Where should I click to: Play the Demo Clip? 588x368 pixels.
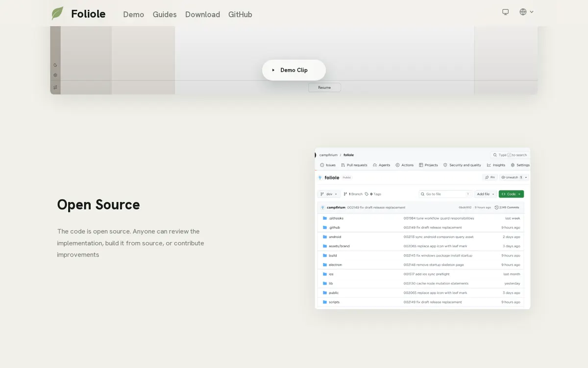[294, 70]
